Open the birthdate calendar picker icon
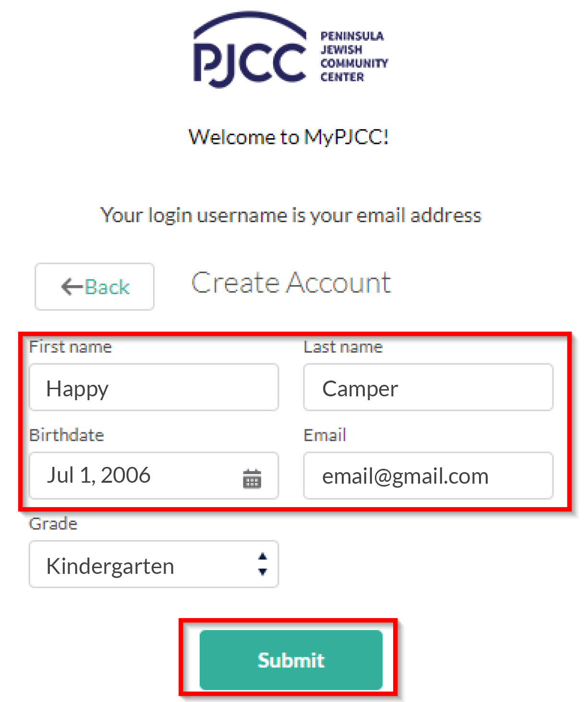 click(252, 478)
